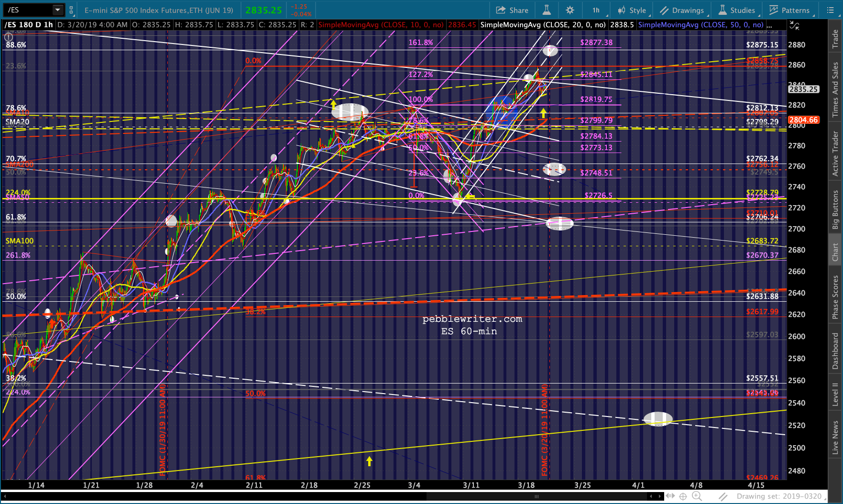Expand the /ES symbol dropdown
This screenshot has height=504, width=843.
[57, 10]
